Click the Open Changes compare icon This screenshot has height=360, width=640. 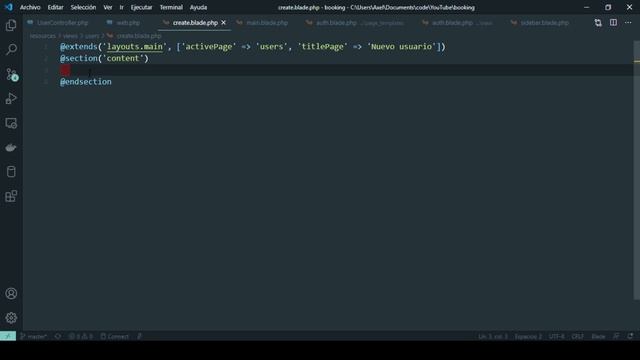click(598, 23)
